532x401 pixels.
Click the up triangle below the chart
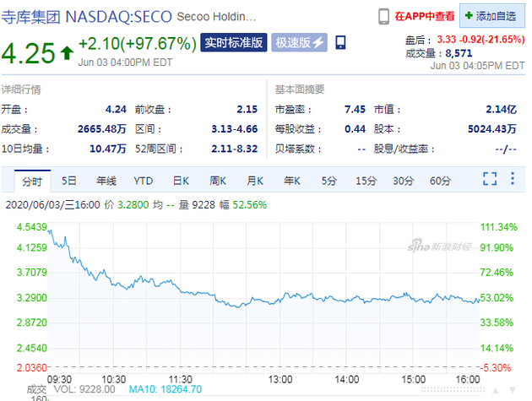[496, 391]
